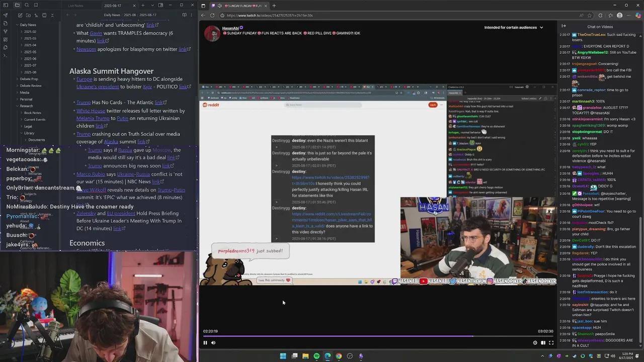Open the Europe link in notes

pos(84,79)
